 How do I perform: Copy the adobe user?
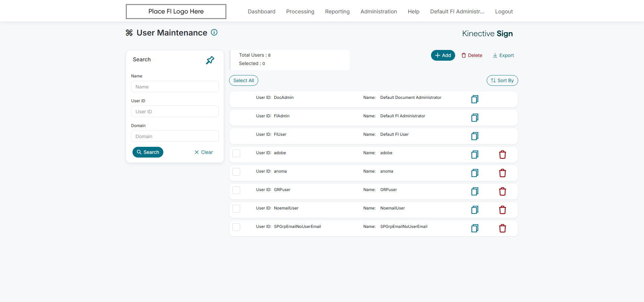point(475,155)
